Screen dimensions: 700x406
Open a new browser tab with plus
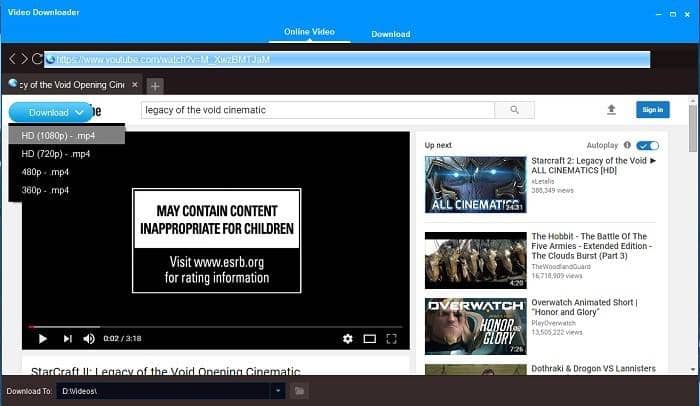point(155,86)
